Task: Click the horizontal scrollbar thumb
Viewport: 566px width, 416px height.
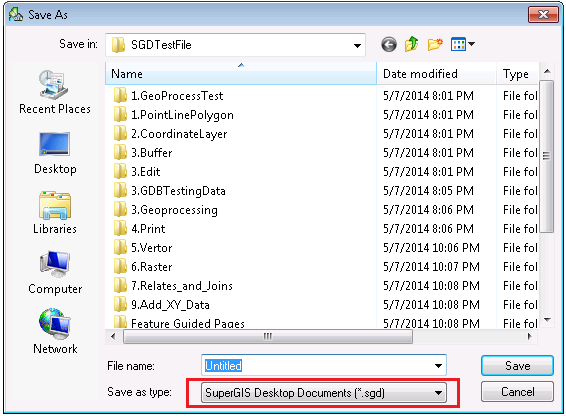Action: point(267,337)
